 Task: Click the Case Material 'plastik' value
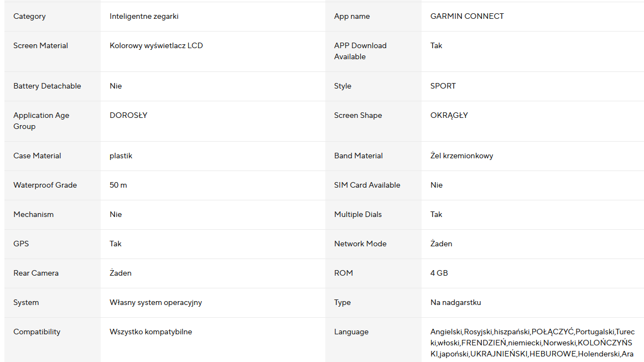click(x=121, y=156)
